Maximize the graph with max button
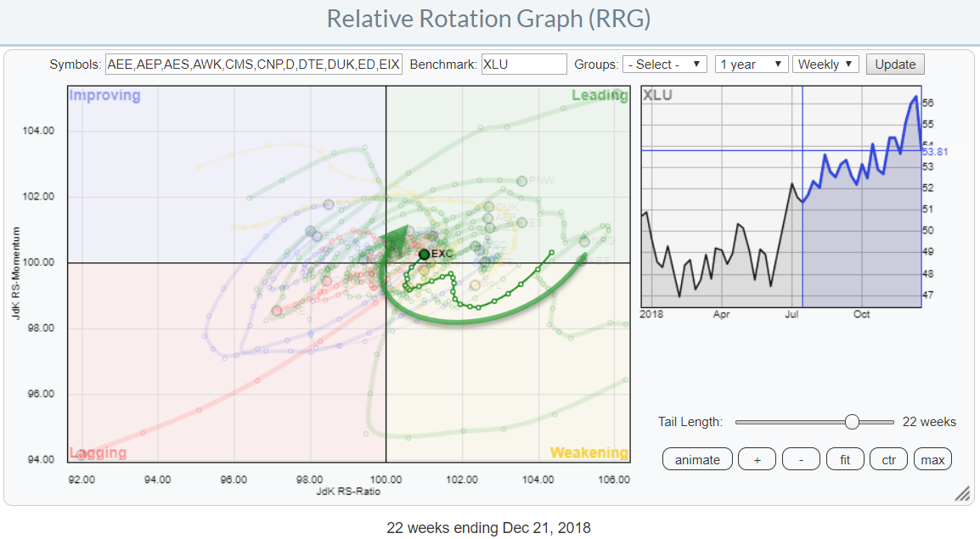 click(x=932, y=460)
